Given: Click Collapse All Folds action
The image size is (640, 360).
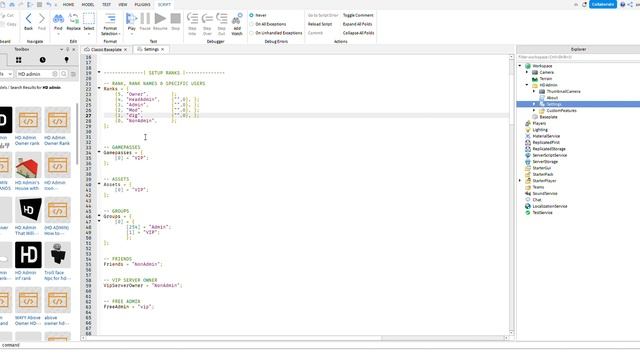Looking at the screenshot, I should 358,33.
